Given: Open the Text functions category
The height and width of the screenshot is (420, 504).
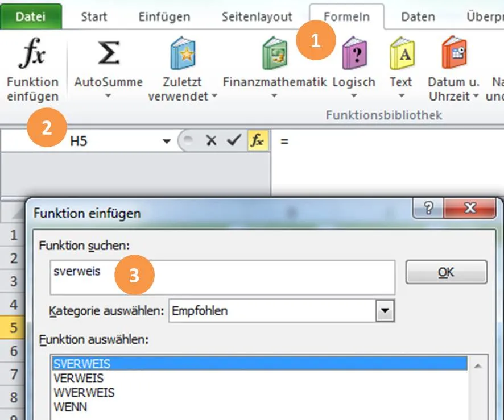Looking at the screenshot, I should point(401,54).
